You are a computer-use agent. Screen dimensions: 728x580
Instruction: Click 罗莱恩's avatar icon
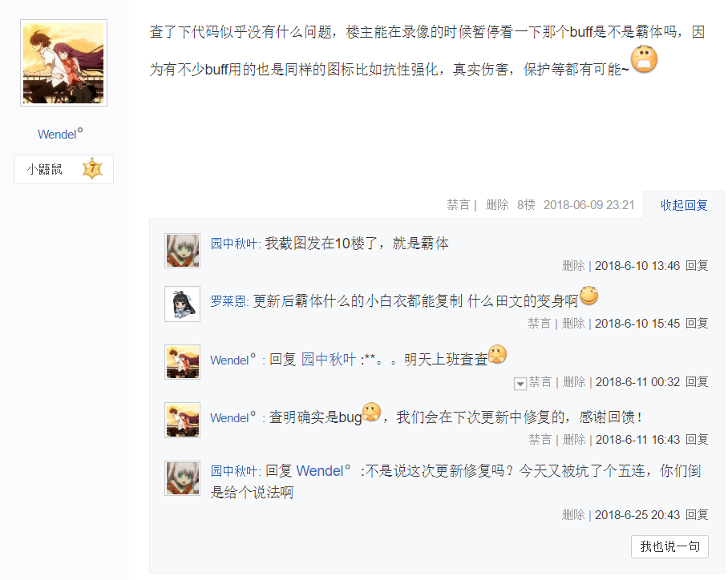click(182, 304)
